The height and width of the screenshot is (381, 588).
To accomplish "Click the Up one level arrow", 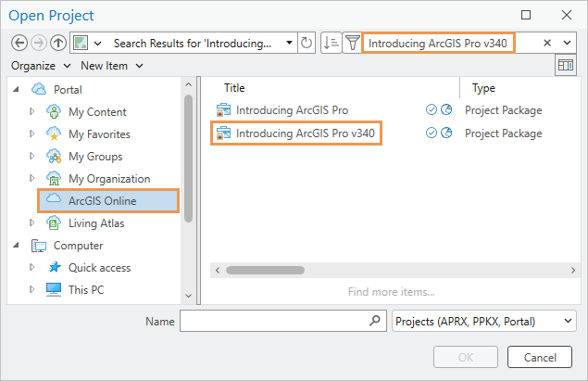I will (58, 43).
